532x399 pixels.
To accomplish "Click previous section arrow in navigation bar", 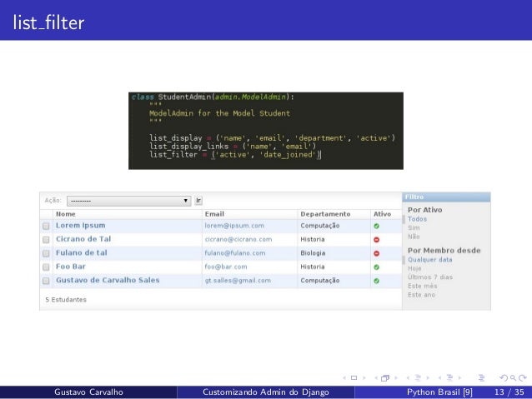I will (439, 377).
